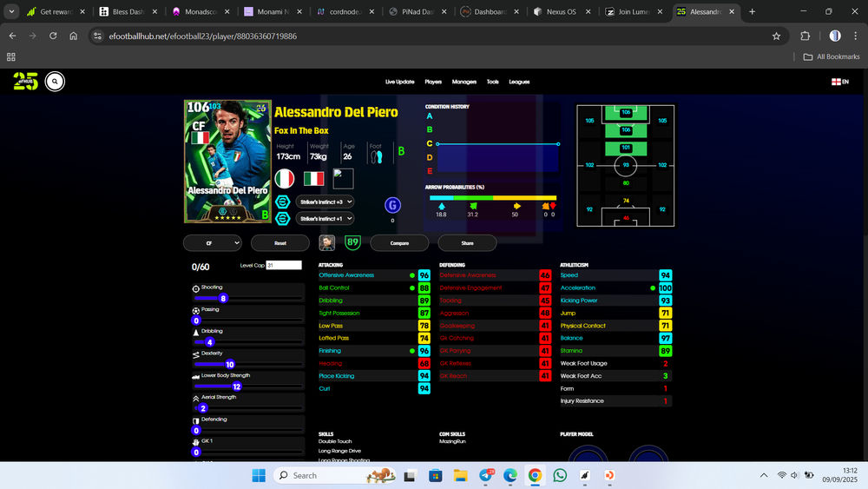The image size is (868, 489).
Task: Reload the page
Action: tap(53, 36)
